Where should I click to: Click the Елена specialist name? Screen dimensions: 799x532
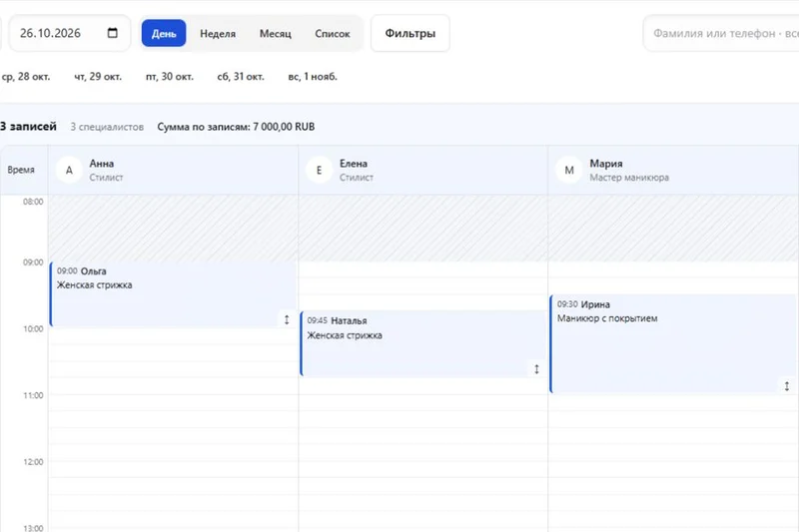click(x=354, y=164)
